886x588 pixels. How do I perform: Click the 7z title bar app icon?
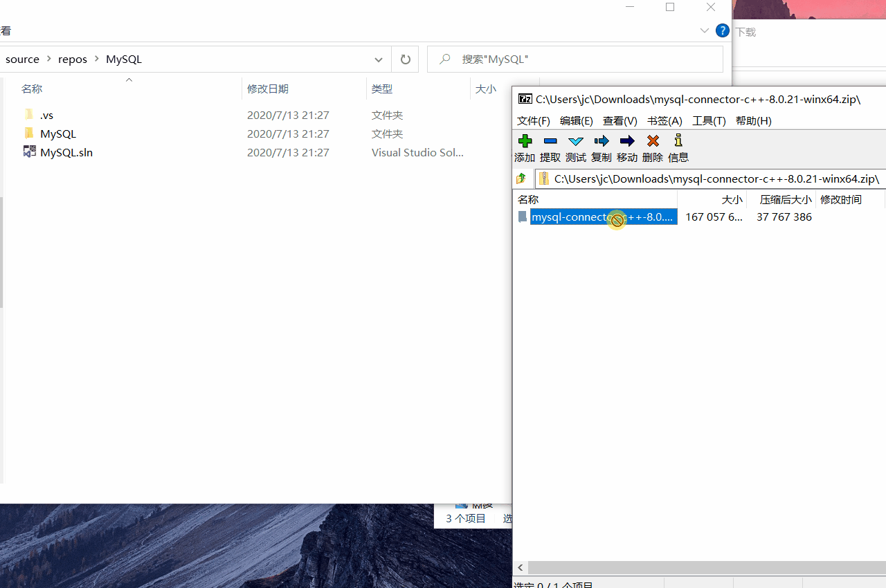525,99
